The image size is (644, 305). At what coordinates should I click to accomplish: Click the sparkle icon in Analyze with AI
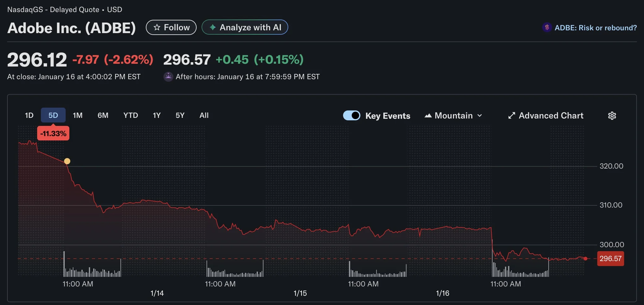pos(213,28)
